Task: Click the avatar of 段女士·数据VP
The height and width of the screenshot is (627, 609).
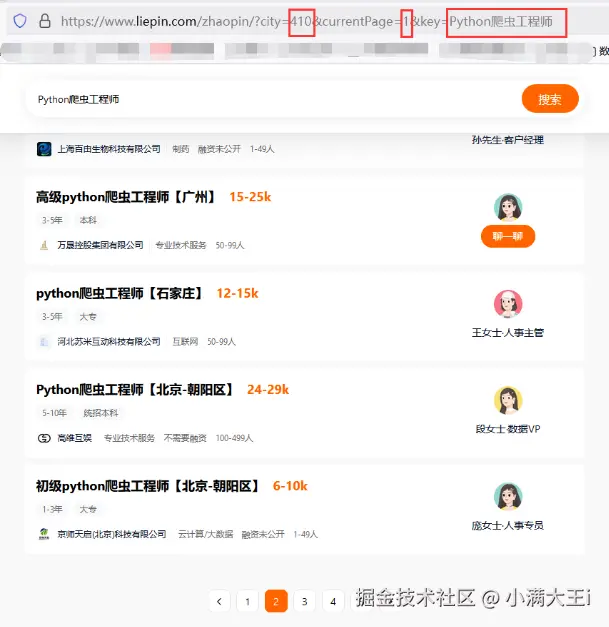Action: [x=508, y=400]
